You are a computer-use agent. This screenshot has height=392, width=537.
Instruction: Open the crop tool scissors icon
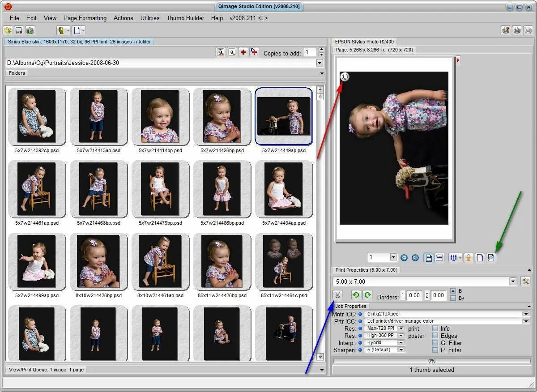pos(337,295)
